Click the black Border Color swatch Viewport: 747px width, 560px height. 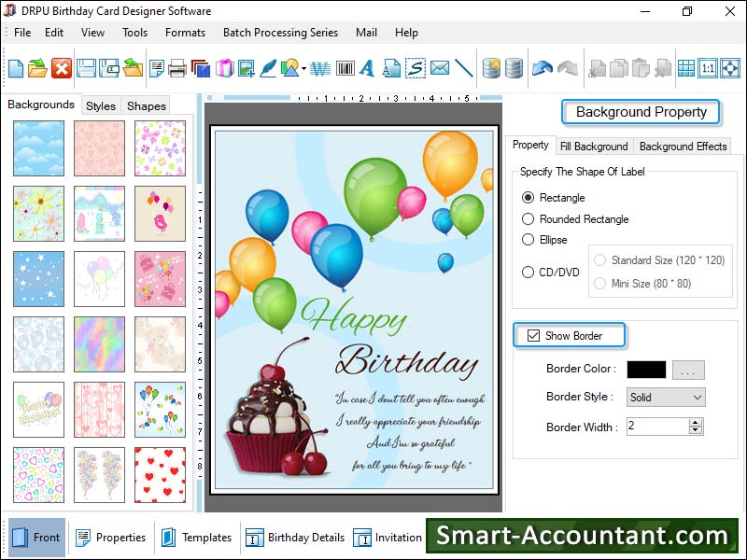[646, 370]
